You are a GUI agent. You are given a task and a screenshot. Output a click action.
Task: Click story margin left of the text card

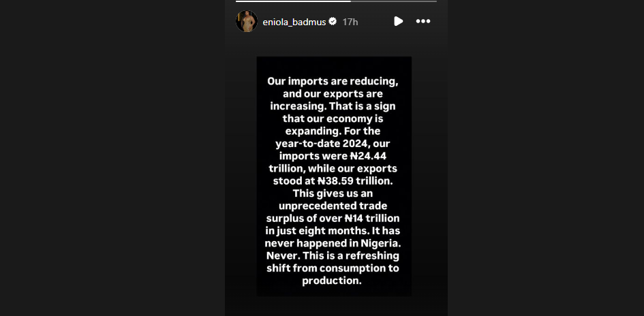tap(240, 177)
